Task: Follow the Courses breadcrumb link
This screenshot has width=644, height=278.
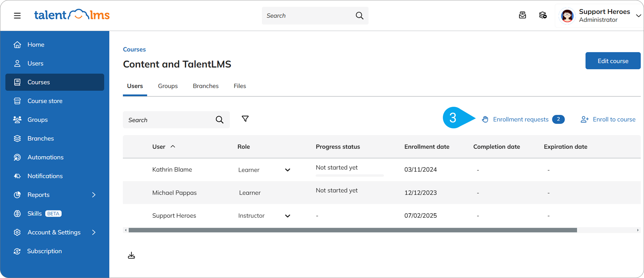Action: [134, 49]
